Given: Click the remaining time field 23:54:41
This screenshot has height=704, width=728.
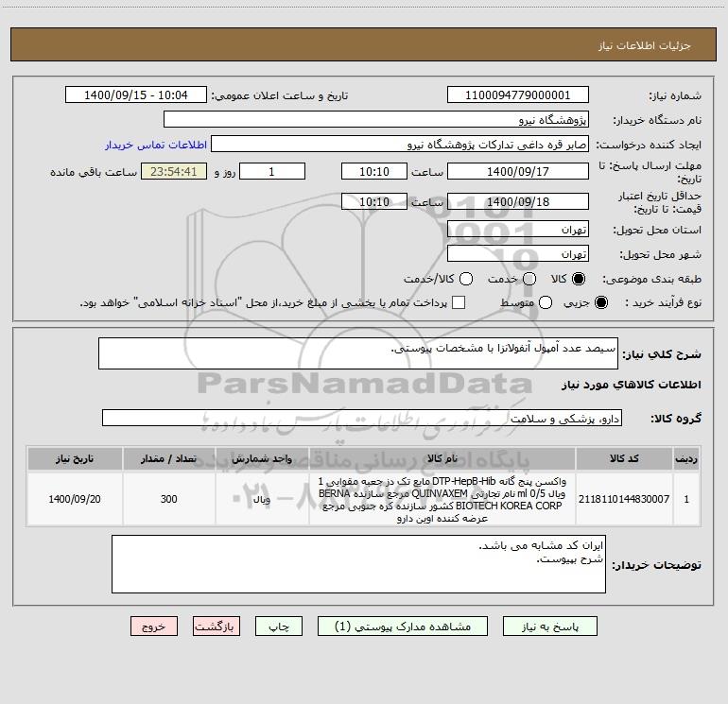Looking at the screenshot, I should pyautogui.click(x=174, y=171).
